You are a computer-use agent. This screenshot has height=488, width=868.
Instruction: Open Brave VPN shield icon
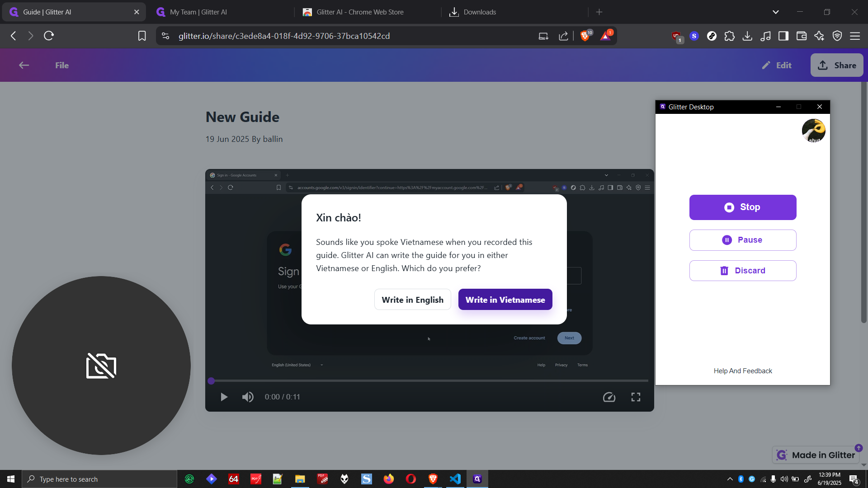837,36
